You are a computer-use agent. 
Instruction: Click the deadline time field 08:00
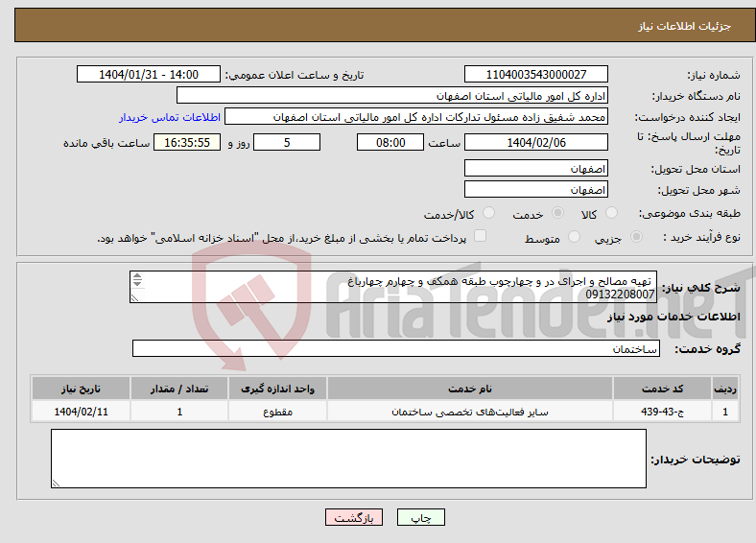click(390, 142)
